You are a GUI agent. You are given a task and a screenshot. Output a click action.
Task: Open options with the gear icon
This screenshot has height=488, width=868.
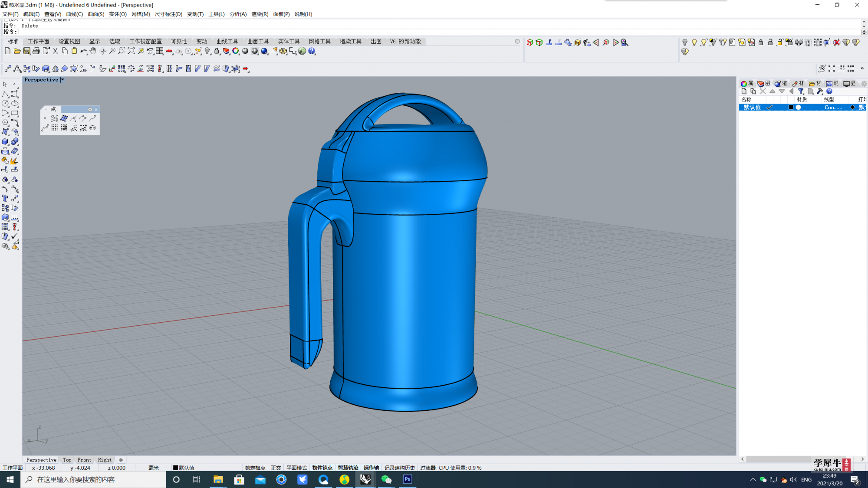point(283,51)
